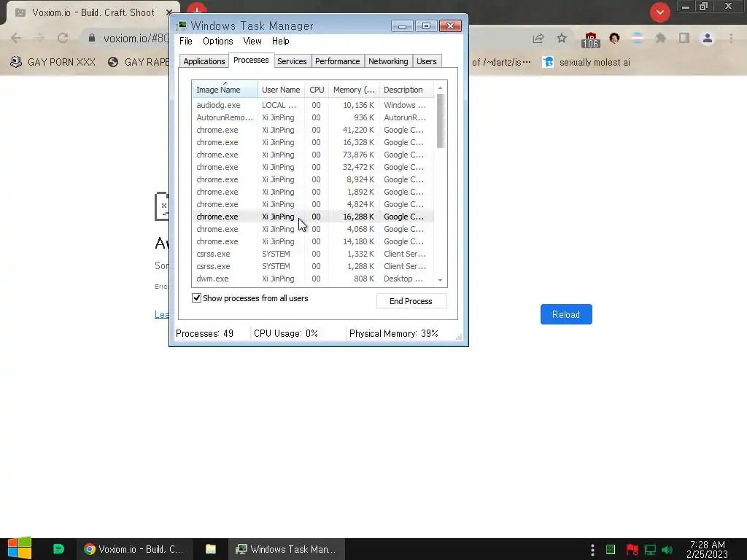Sort by the Memory column header

pyautogui.click(x=354, y=90)
